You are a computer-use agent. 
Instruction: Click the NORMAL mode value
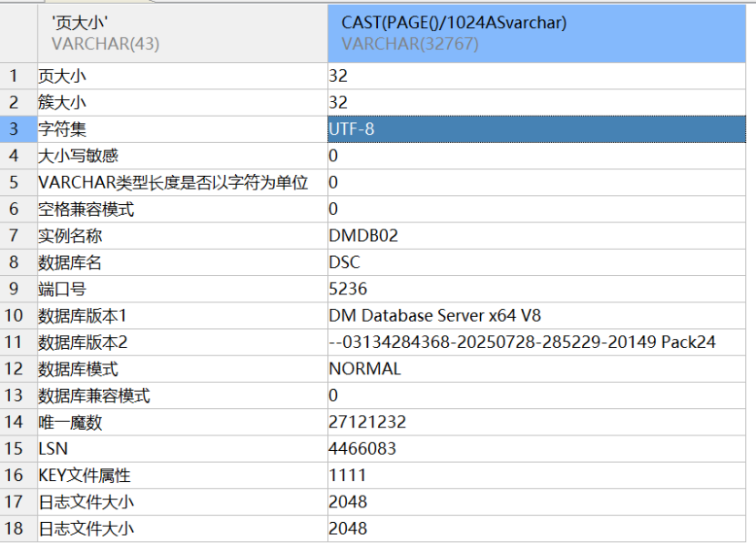click(x=536, y=369)
